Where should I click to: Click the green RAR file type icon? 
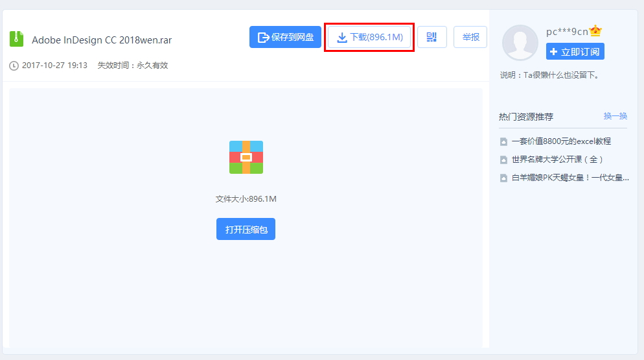(x=16, y=39)
